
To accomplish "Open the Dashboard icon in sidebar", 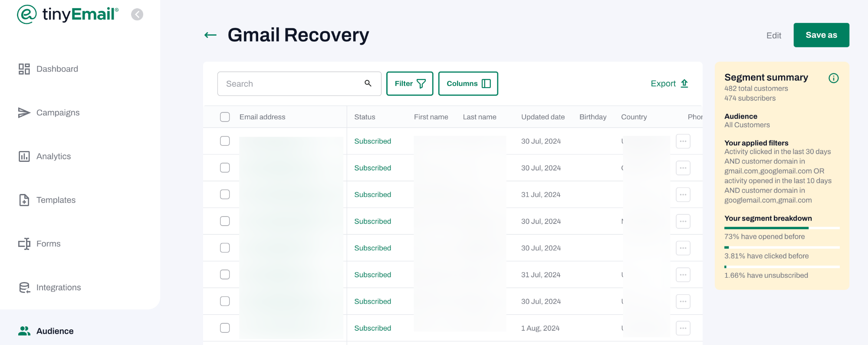I will [24, 69].
